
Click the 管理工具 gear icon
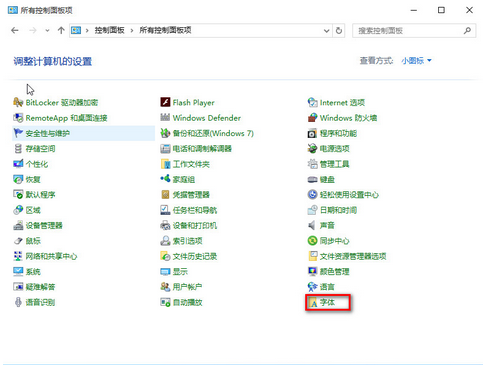coord(312,164)
